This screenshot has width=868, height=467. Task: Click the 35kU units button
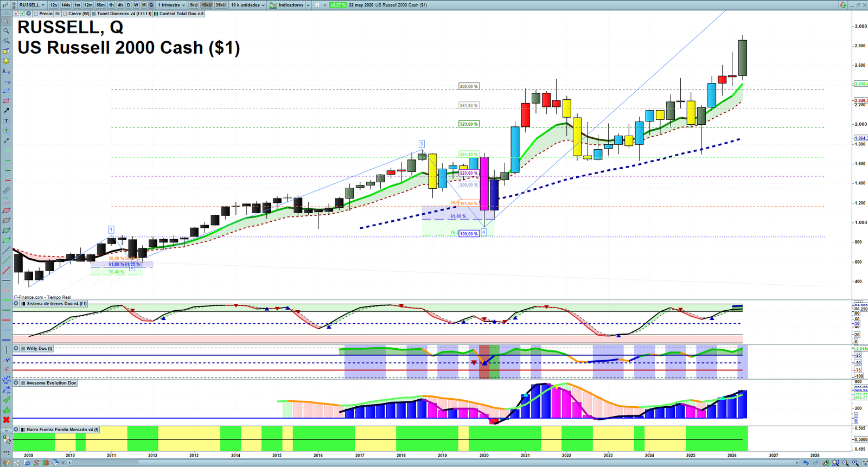coord(221,5)
